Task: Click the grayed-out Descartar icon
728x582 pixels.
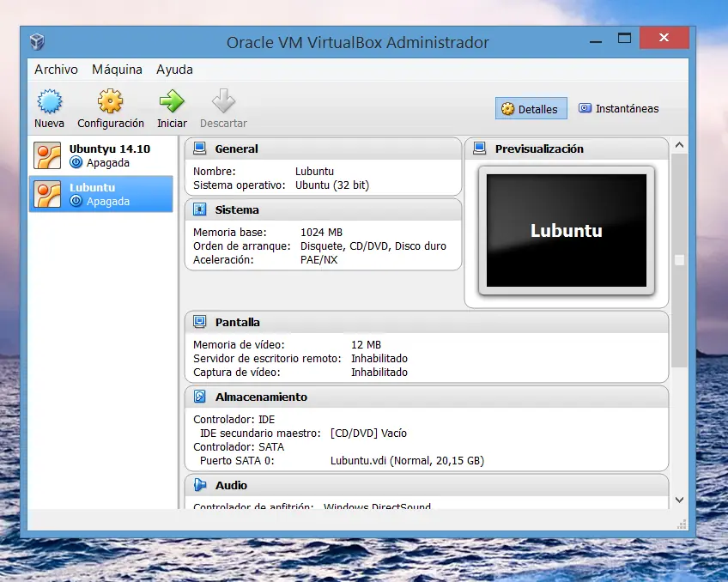Action: tap(223, 107)
